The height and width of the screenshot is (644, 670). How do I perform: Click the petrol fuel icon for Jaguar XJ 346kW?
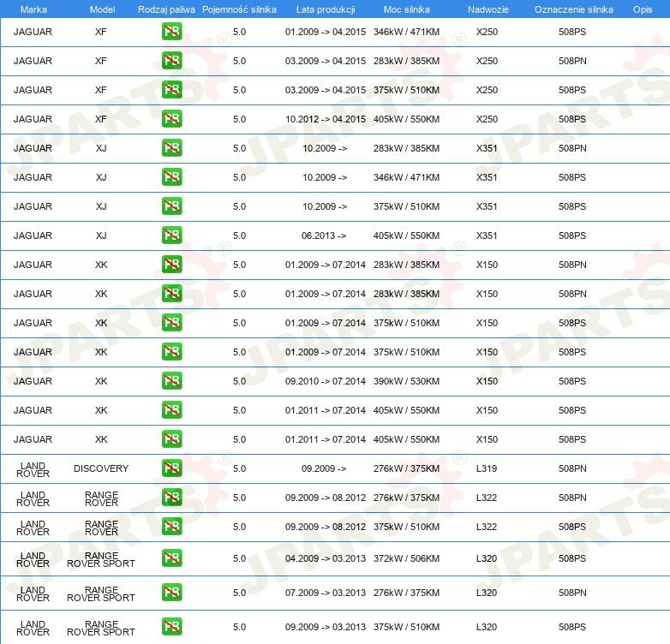pos(171,176)
